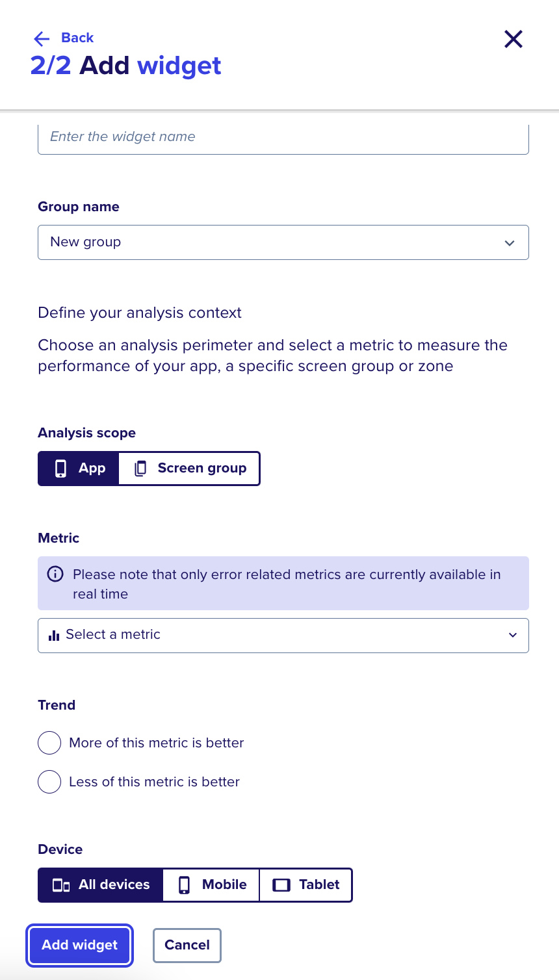The image size is (559, 980).
Task: Click the All devices icon
Action: [x=61, y=885]
